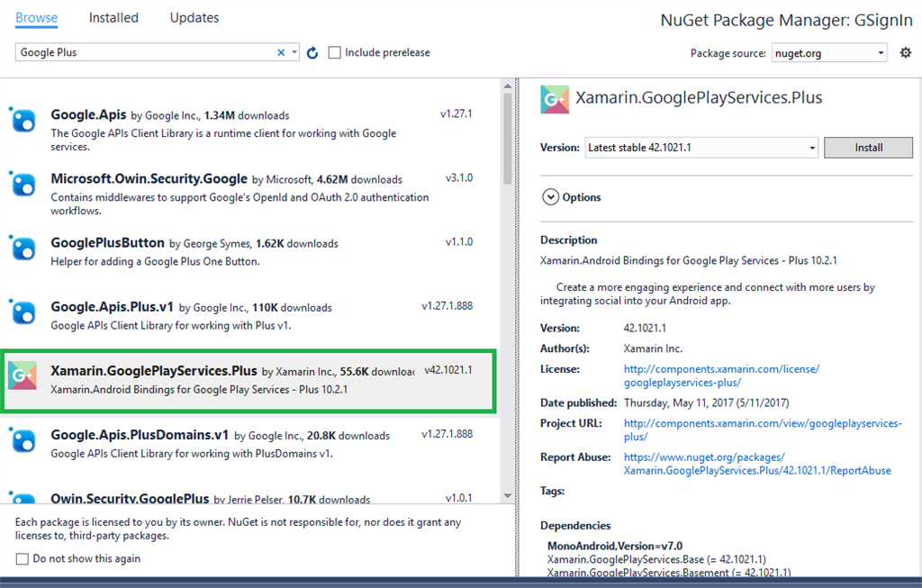Click the package list scrollbar down arrow

pos(508,495)
